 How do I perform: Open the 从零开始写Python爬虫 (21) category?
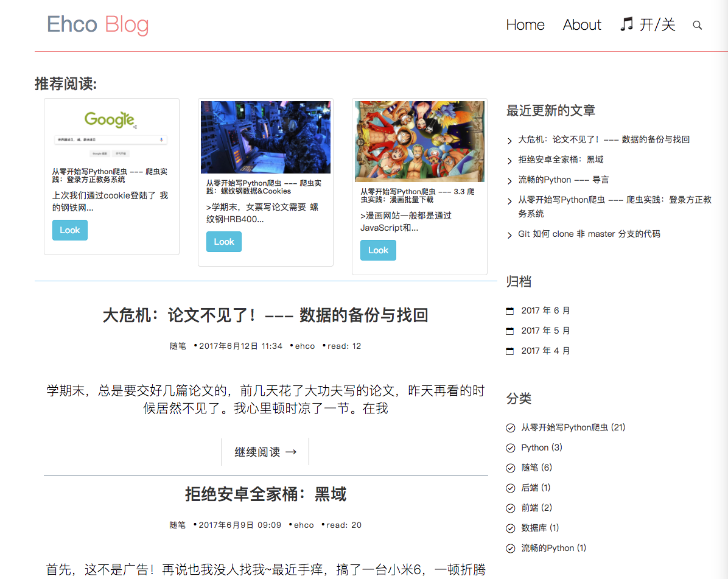(573, 427)
